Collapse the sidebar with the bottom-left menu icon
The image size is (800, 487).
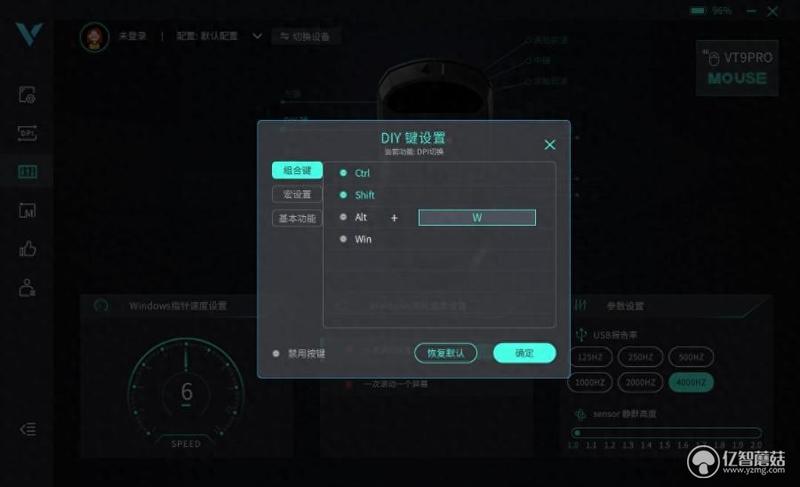click(x=28, y=429)
